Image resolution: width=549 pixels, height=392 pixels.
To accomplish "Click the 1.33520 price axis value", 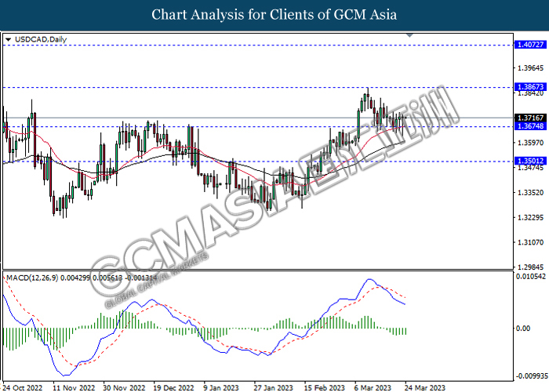I will click(530, 193).
